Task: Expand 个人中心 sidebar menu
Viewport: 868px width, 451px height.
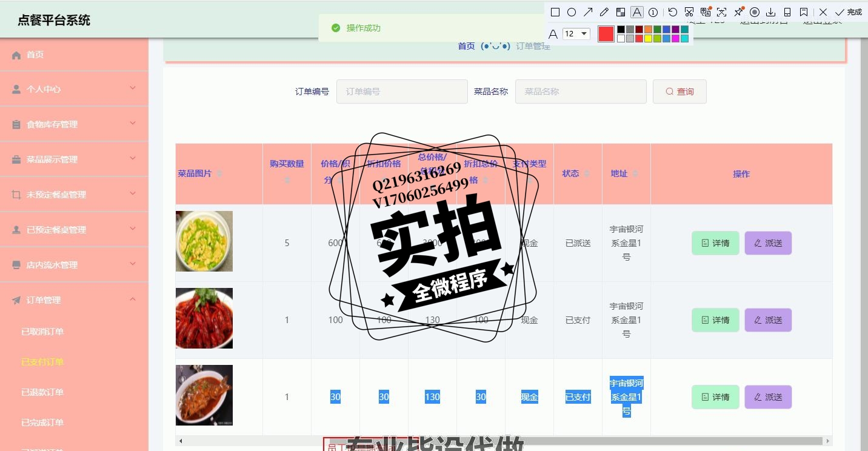Action: tap(74, 89)
